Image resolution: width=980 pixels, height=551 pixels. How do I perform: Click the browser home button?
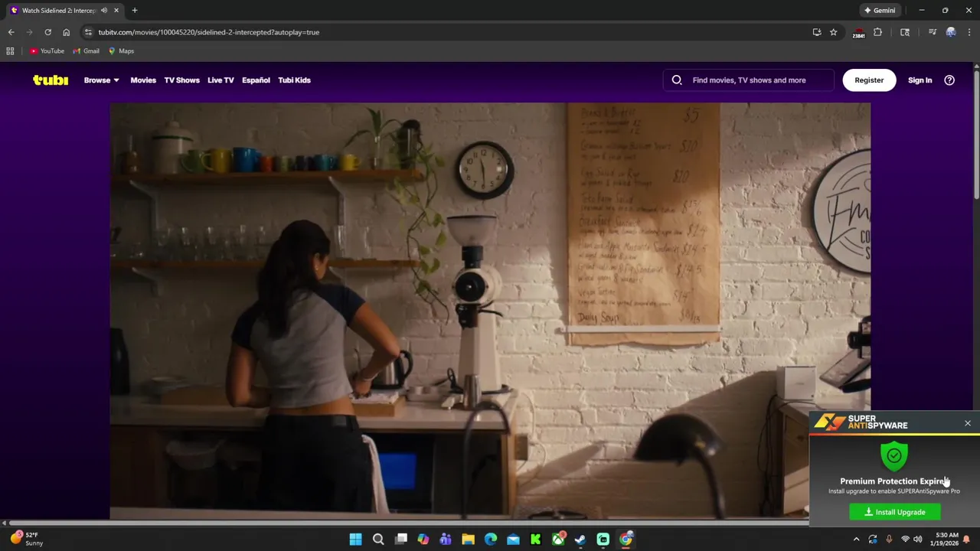coord(66,32)
